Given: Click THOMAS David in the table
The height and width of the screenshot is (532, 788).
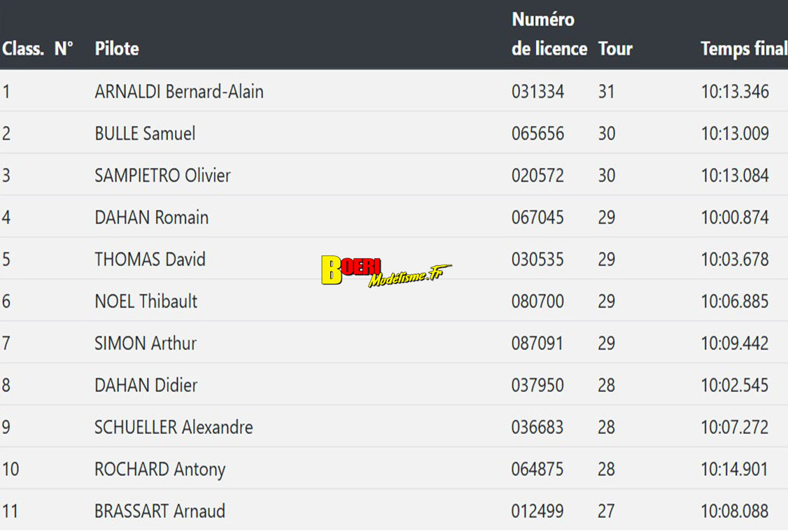Looking at the screenshot, I should tap(150, 260).
